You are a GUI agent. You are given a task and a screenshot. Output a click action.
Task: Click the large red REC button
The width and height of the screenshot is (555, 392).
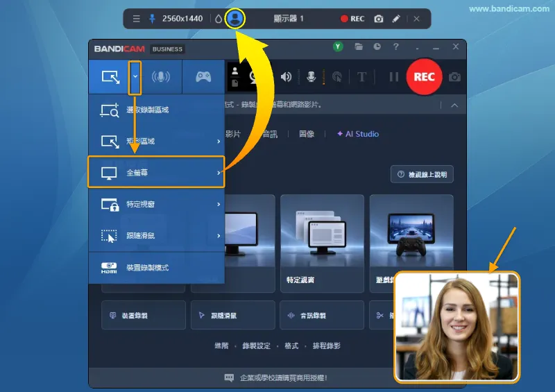click(424, 77)
